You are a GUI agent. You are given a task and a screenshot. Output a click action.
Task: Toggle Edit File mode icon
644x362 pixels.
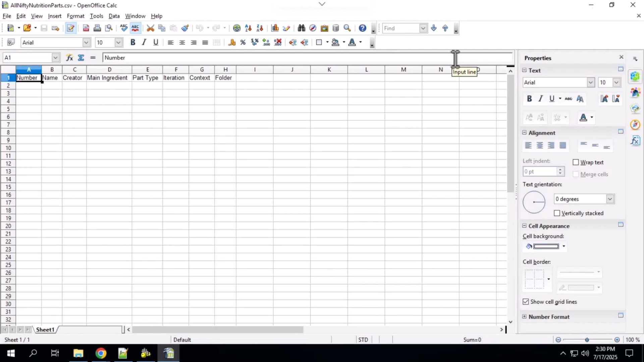[x=70, y=28]
